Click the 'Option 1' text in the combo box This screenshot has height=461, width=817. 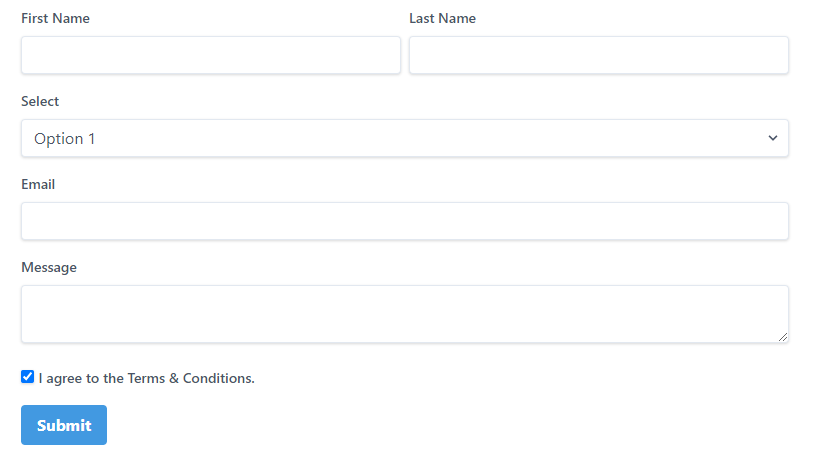click(x=65, y=139)
